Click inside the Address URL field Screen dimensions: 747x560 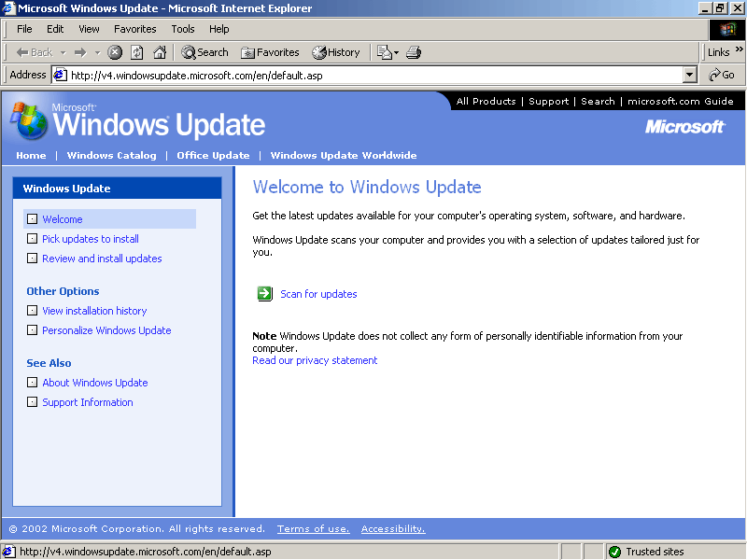pyautogui.click(x=373, y=75)
